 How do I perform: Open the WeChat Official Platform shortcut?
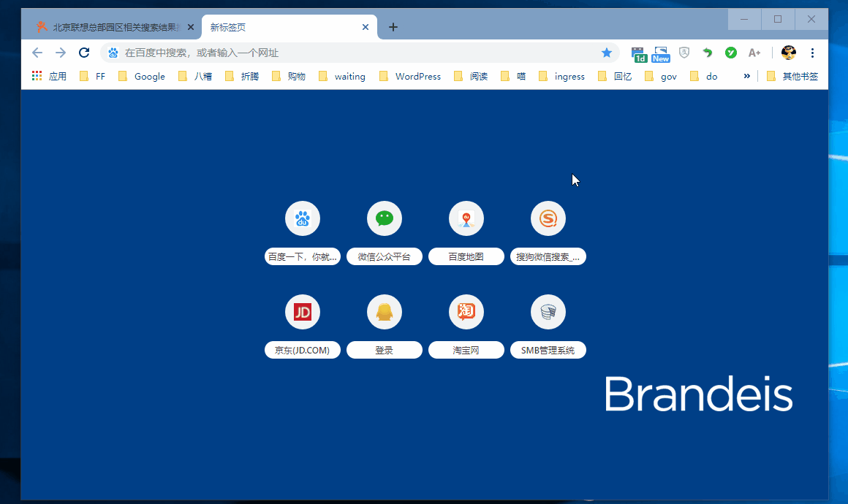tap(384, 218)
